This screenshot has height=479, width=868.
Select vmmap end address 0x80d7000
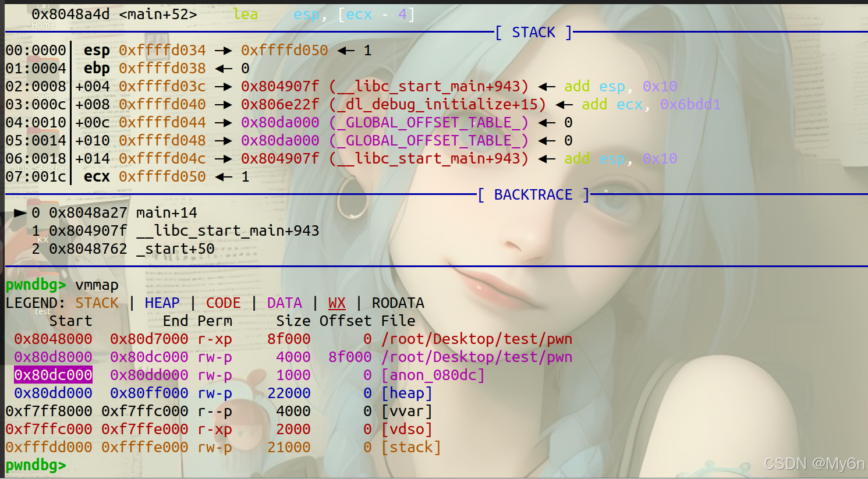coord(149,339)
